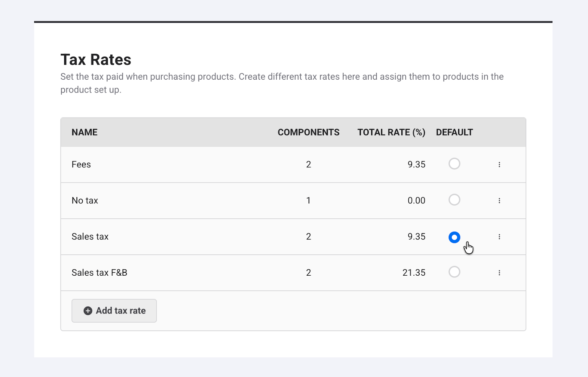Screen dimensions: 588x377
Task: Click the NAME column header
Action: (85, 133)
